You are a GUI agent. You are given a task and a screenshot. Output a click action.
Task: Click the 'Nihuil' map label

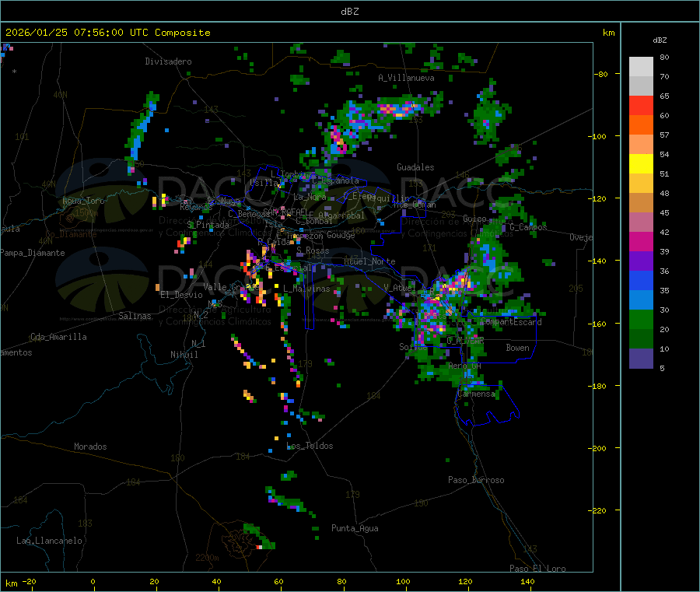(x=184, y=355)
